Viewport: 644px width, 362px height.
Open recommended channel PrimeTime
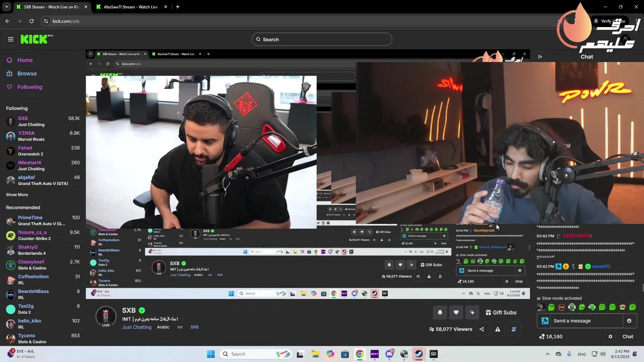[43, 220]
